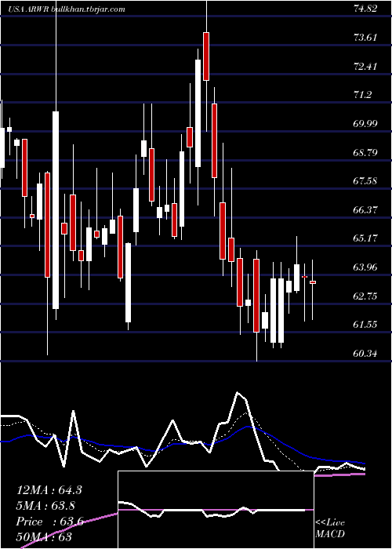Click the 5MA : 63.8 readout
Screen dimensions: 392x549
(45, 506)
